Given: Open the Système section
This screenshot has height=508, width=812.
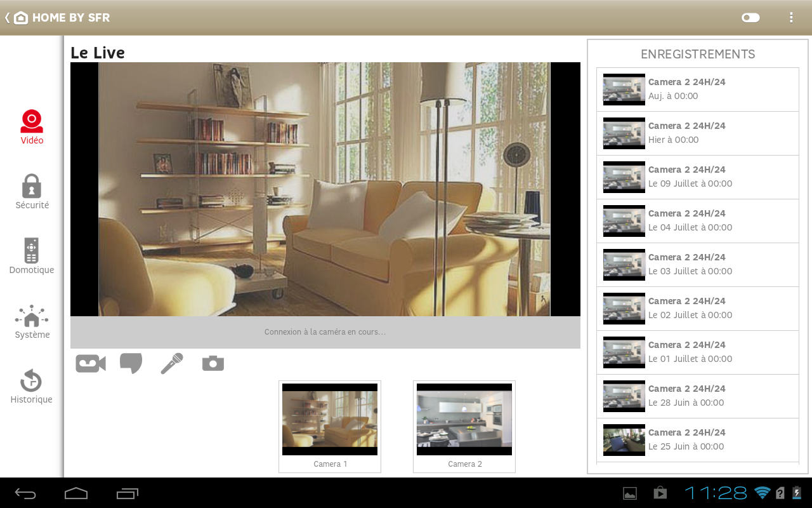Looking at the screenshot, I should coord(31,321).
